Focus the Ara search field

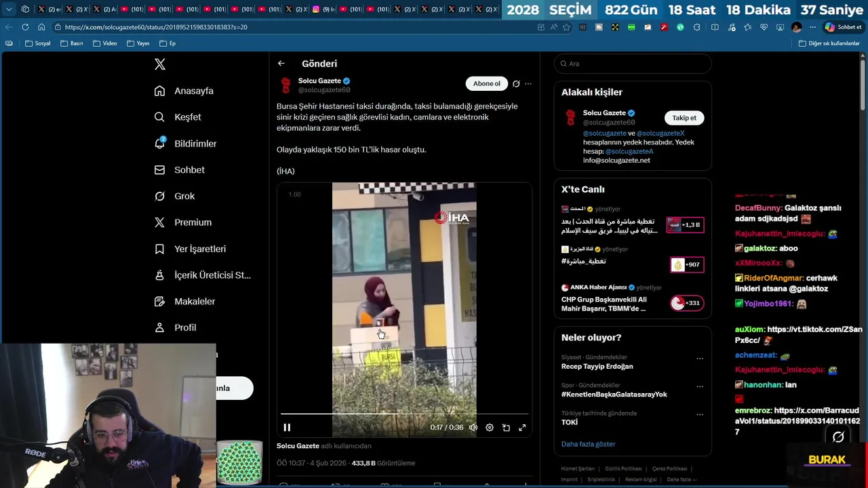pos(633,64)
